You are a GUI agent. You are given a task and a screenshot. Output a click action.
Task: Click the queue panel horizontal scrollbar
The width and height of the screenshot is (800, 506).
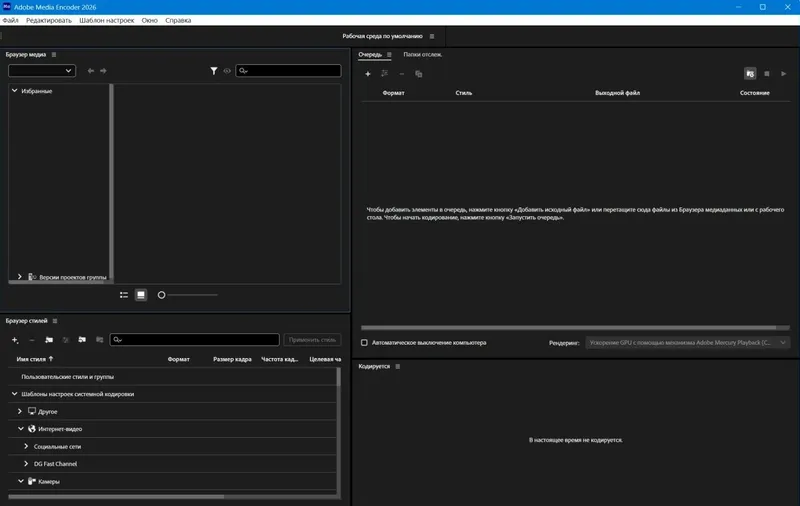pyautogui.click(x=568, y=327)
